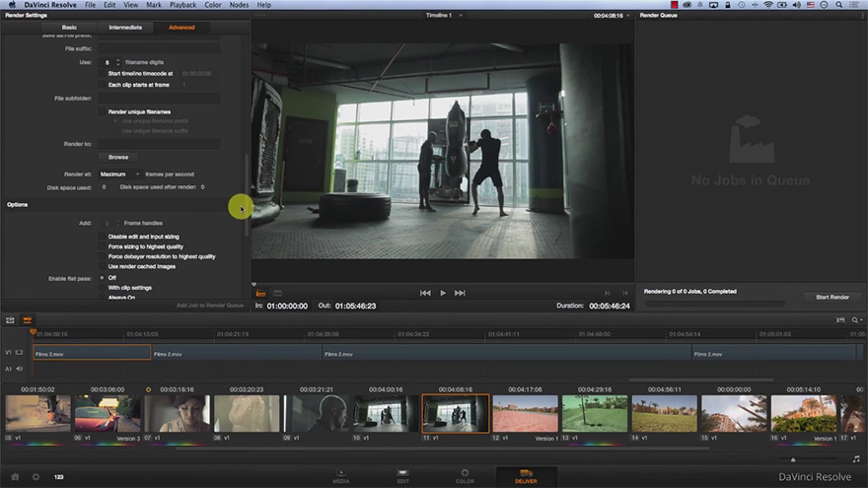Check Force debayer resolution to highest quality
Screen dimensions: 868x488
tap(102, 256)
